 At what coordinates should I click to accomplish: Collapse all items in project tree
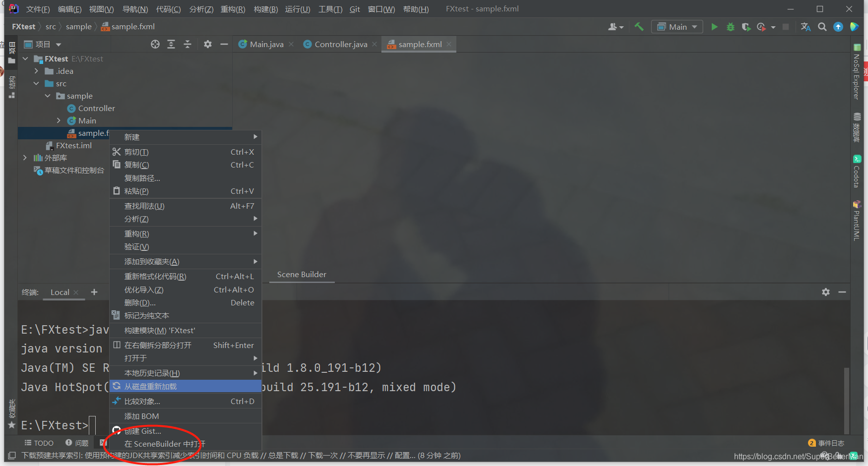click(187, 44)
